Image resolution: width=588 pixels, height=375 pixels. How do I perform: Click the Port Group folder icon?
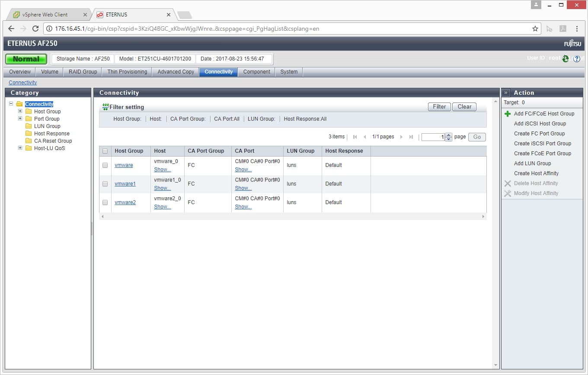tap(29, 119)
